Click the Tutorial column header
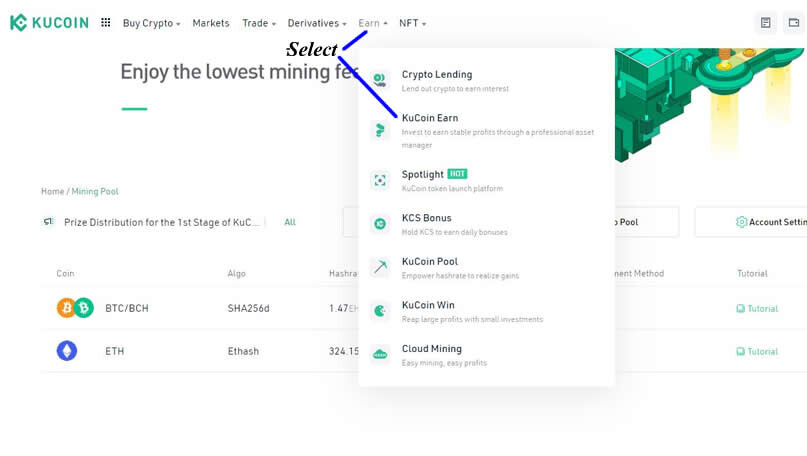Viewport: 807px width, 456px height. (752, 273)
